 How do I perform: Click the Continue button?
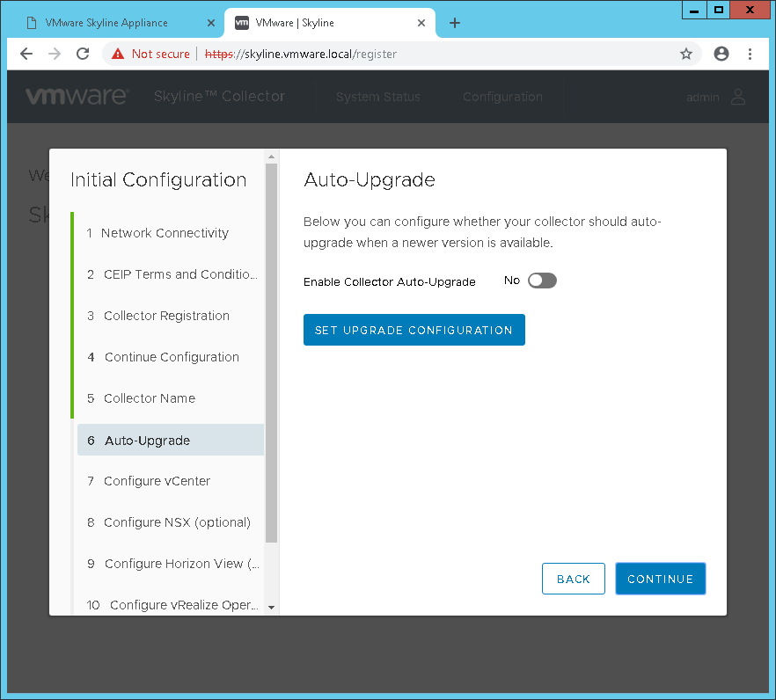tap(660, 579)
